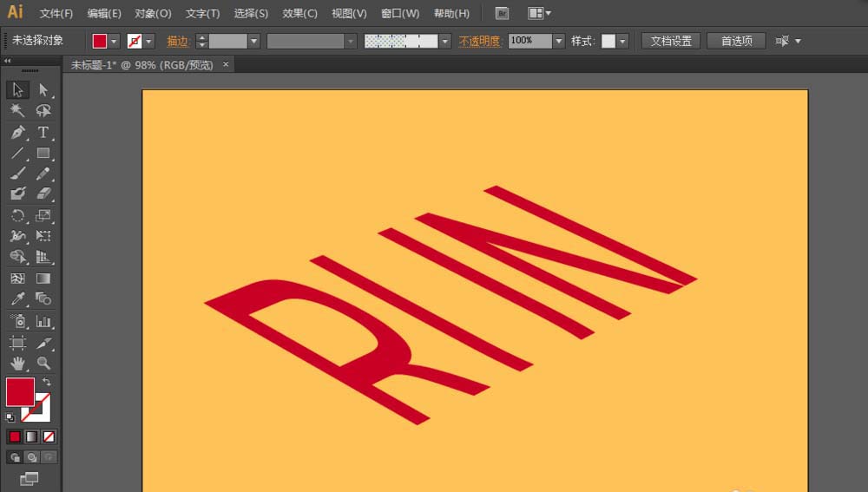This screenshot has width=868, height=492.
Task: Click the 文档设置 button
Action: tap(671, 41)
